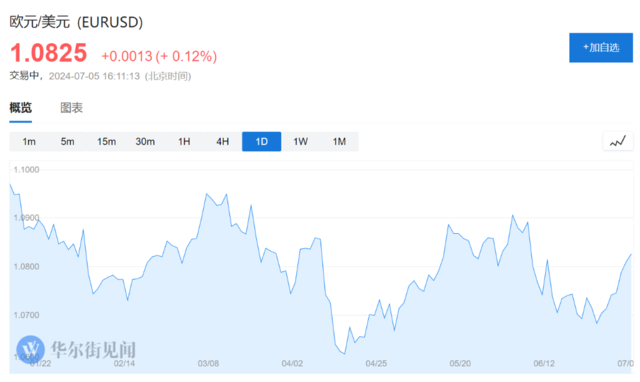
Task: Switch chart to 1H interval
Action: [x=184, y=142]
